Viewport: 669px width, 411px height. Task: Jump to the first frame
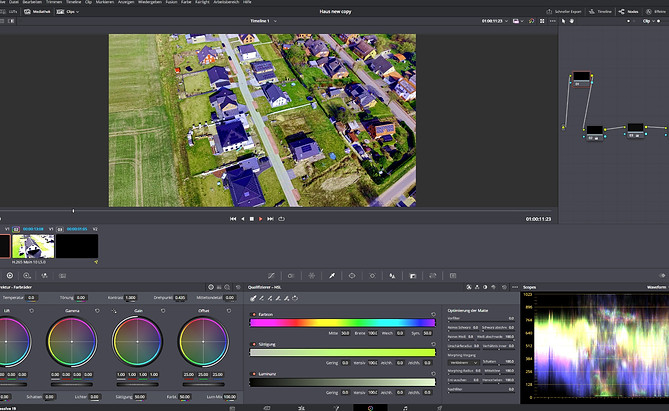tap(233, 218)
